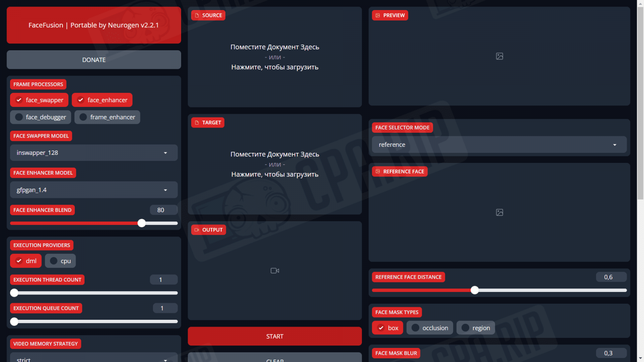Image resolution: width=644 pixels, height=362 pixels.
Task: Click the icon on the Reference Face label
Action: [378, 171]
